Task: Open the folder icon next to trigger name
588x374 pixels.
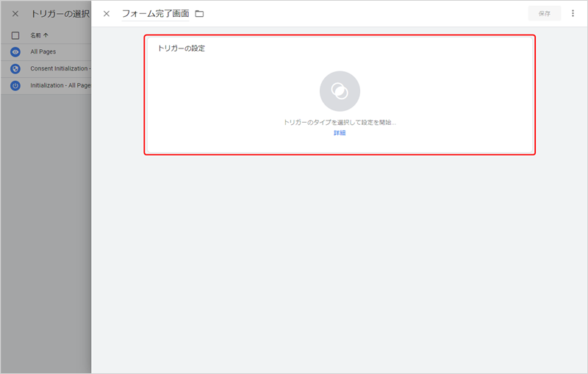Action: (199, 14)
